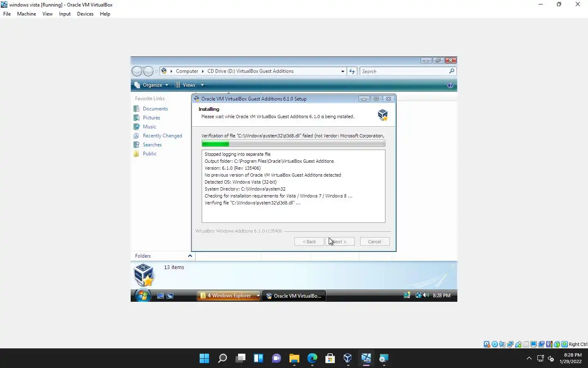Image resolution: width=588 pixels, height=368 pixels.
Task: Open the Help menu
Action: 105,13
